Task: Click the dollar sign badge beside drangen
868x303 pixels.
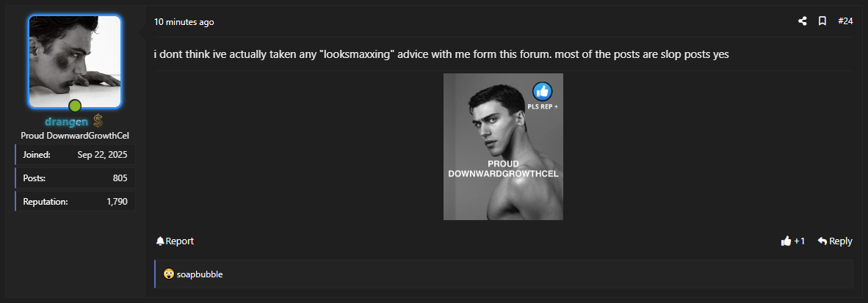Action: pyautogui.click(x=98, y=121)
